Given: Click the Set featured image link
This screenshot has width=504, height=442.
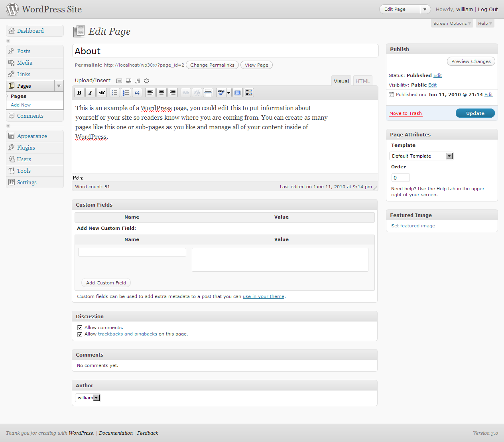Looking at the screenshot, I should pyautogui.click(x=413, y=226).
